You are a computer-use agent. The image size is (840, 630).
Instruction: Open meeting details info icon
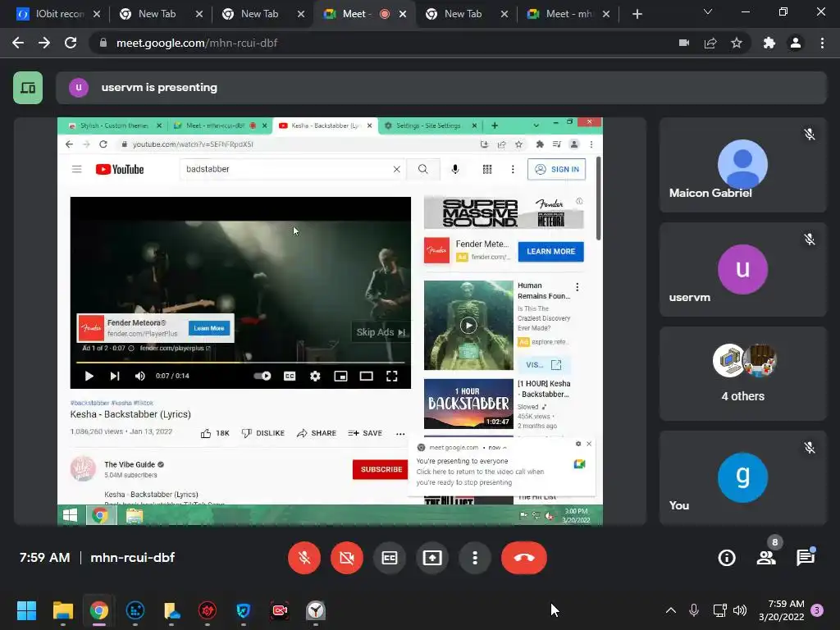[727, 558]
